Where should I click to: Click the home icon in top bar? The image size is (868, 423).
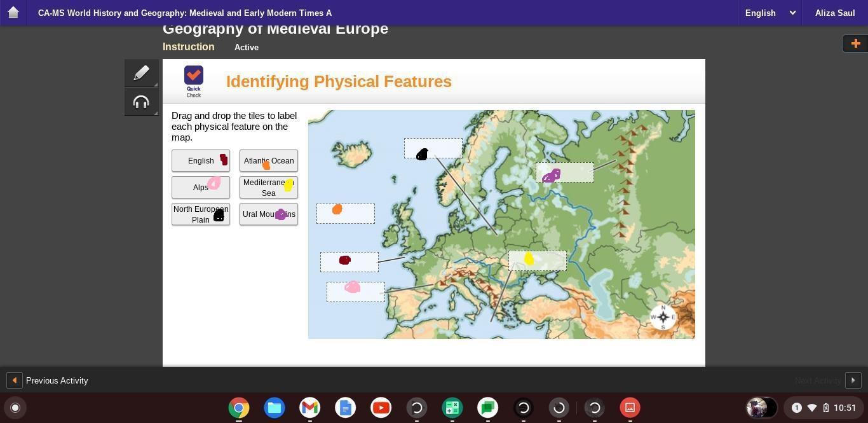13,12
